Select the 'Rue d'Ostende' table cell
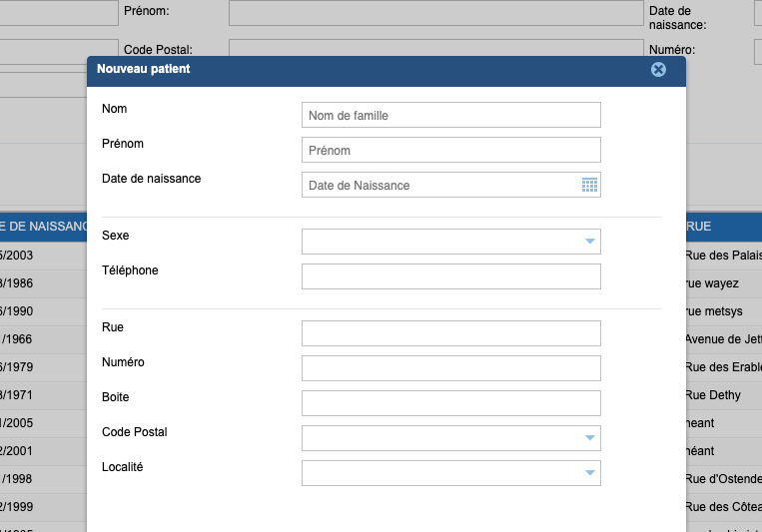This screenshot has height=532, width=762. (x=724, y=478)
